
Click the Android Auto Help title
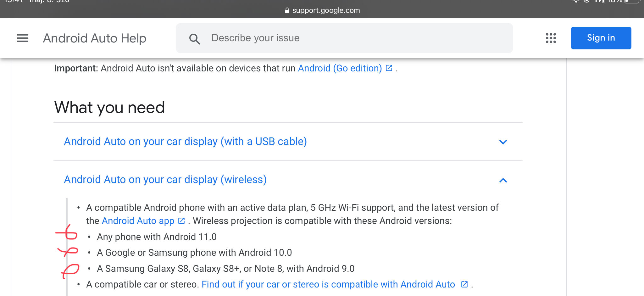tap(94, 38)
